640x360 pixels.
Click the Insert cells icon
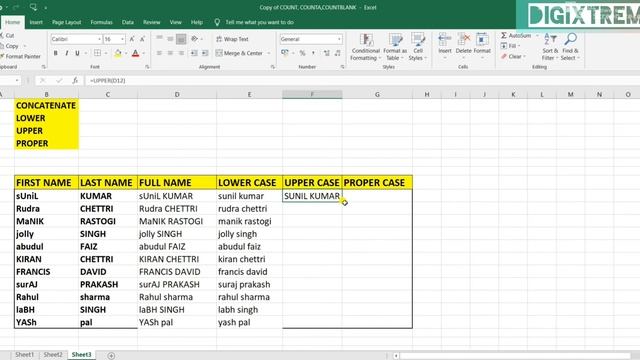click(444, 40)
